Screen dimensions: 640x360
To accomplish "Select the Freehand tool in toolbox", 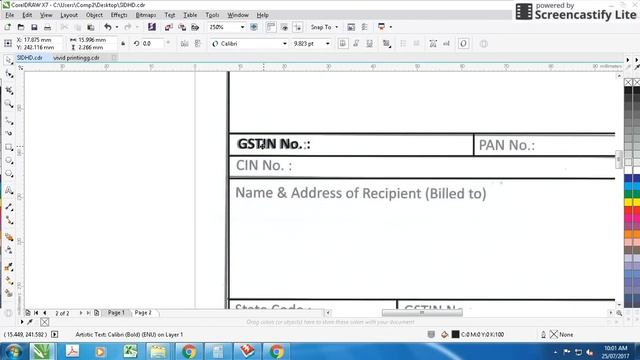I will [9, 120].
